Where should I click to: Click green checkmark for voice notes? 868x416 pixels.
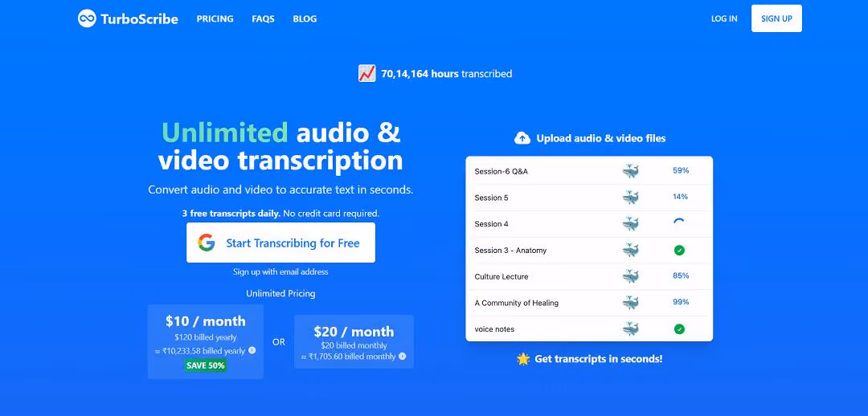(x=679, y=329)
